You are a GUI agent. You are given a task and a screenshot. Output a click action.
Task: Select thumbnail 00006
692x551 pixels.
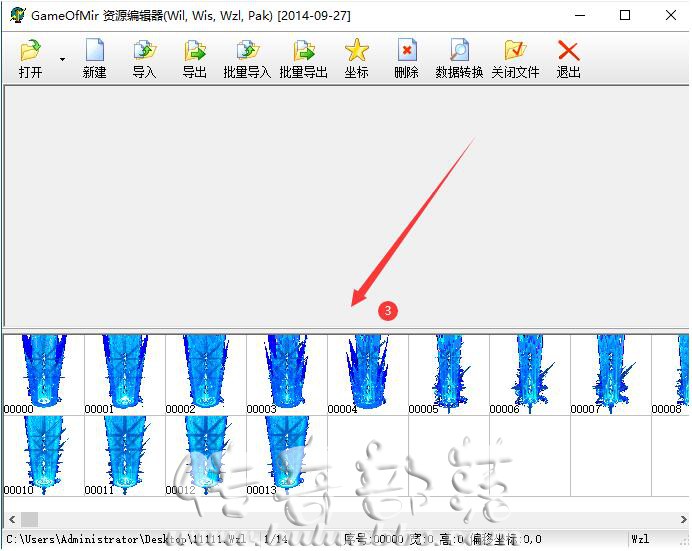(530, 375)
